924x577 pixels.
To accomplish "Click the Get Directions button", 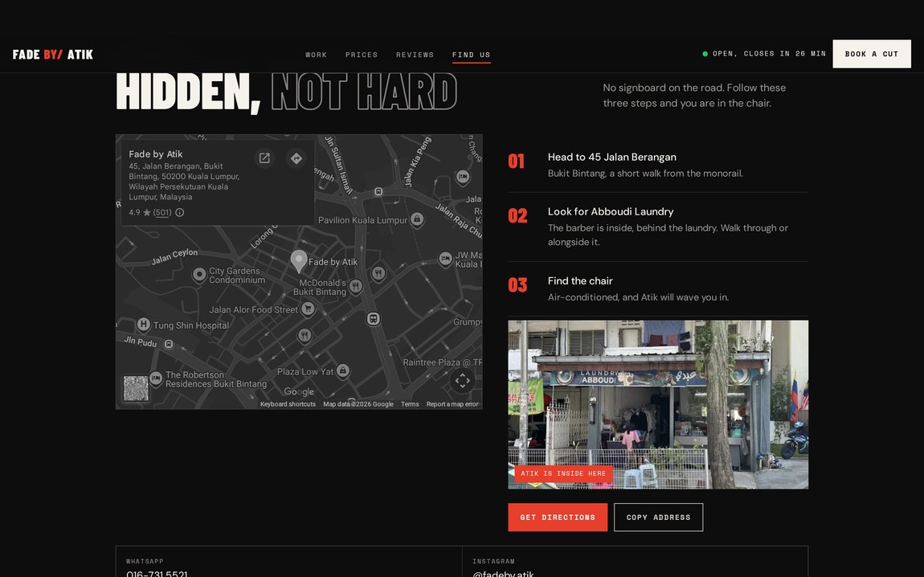I will [x=558, y=517].
